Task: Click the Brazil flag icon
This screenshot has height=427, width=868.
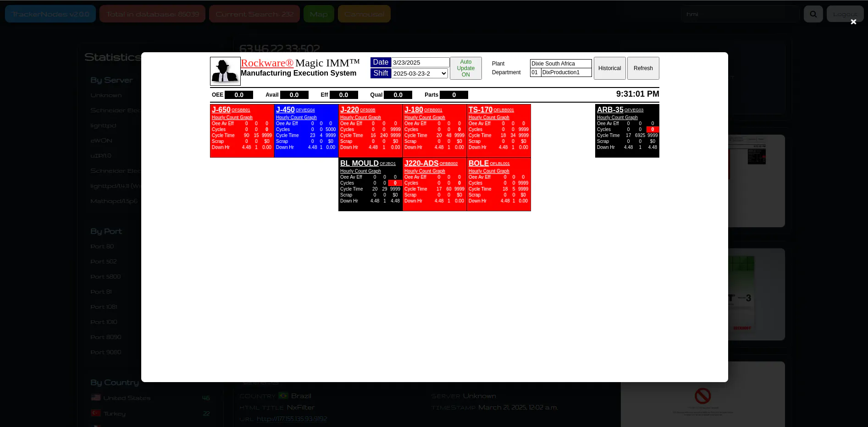Action: point(283,396)
